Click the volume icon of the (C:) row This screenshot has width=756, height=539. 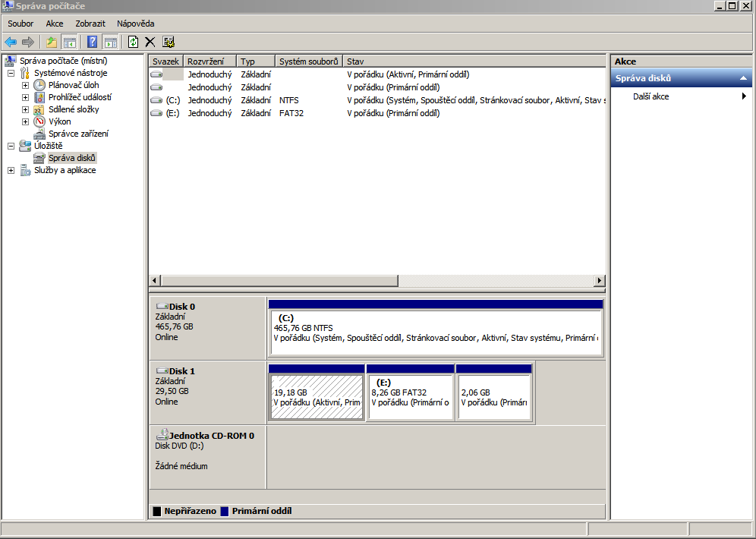pyautogui.click(x=156, y=100)
